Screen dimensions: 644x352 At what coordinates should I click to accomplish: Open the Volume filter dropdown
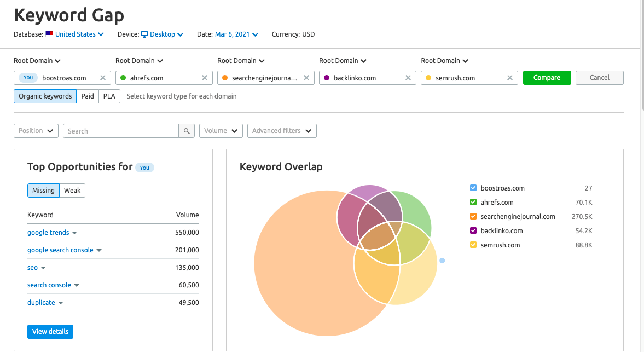[221, 131]
